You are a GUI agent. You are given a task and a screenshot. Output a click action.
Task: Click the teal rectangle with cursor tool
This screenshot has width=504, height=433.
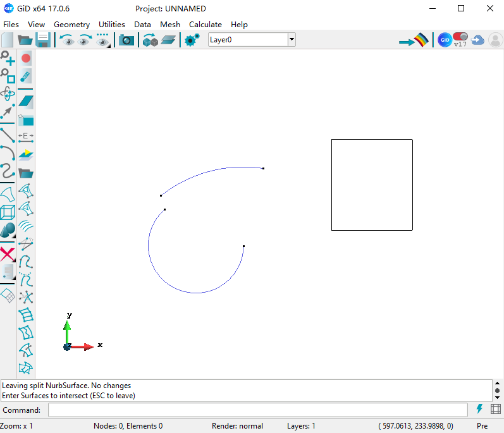(26, 120)
